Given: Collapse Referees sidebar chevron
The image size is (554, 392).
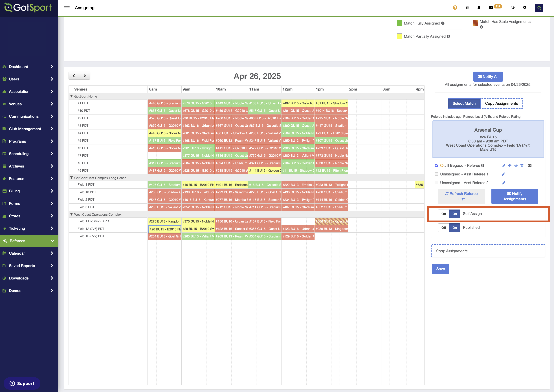Looking at the screenshot, I should [52, 241].
